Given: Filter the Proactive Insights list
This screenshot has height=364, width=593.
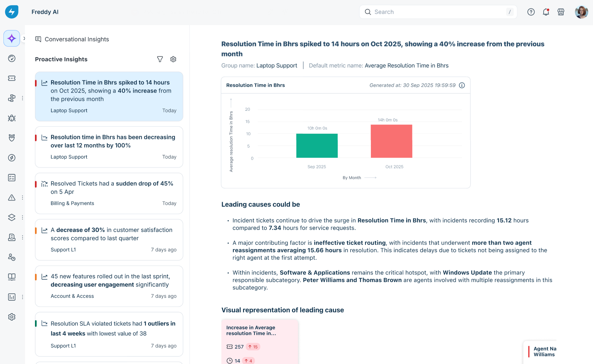Looking at the screenshot, I should tap(160, 59).
